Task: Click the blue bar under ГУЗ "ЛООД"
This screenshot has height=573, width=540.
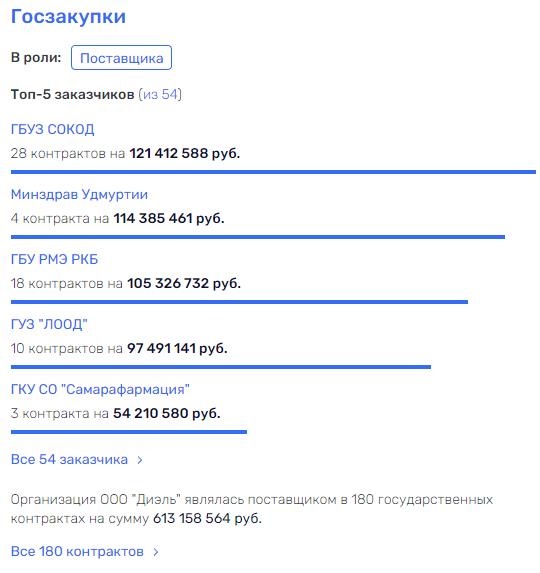Action: pyautogui.click(x=221, y=367)
